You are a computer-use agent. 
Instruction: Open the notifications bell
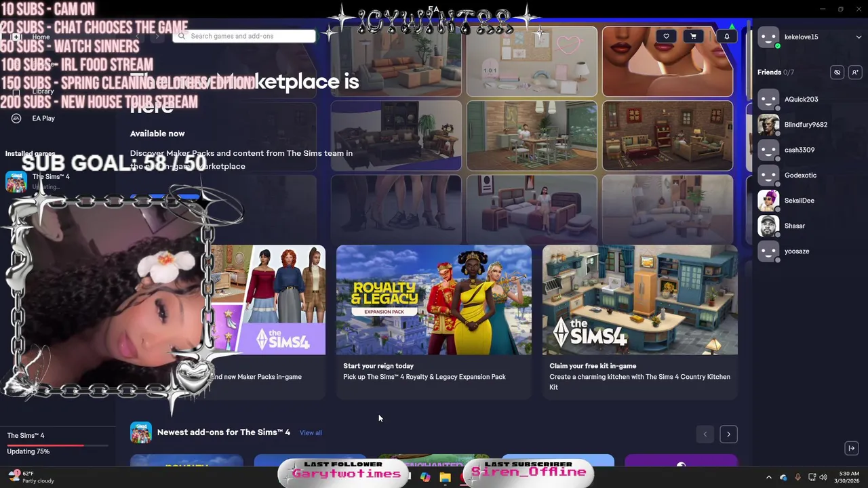(727, 37)
